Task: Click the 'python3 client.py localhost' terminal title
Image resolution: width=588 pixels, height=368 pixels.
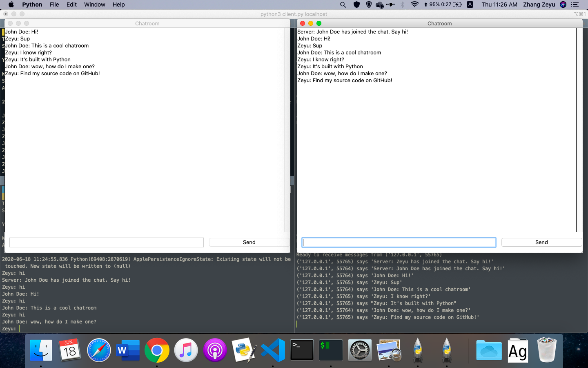Action: tap(294, 14)
